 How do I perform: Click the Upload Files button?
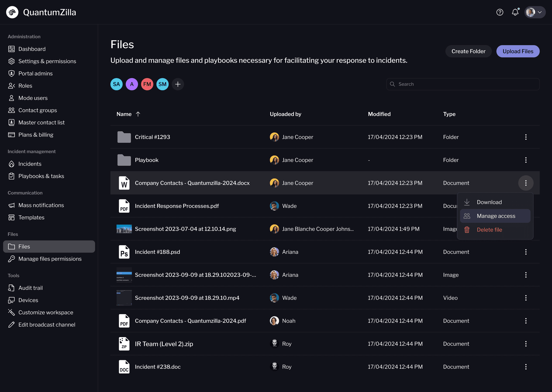[x=517, y=51]
